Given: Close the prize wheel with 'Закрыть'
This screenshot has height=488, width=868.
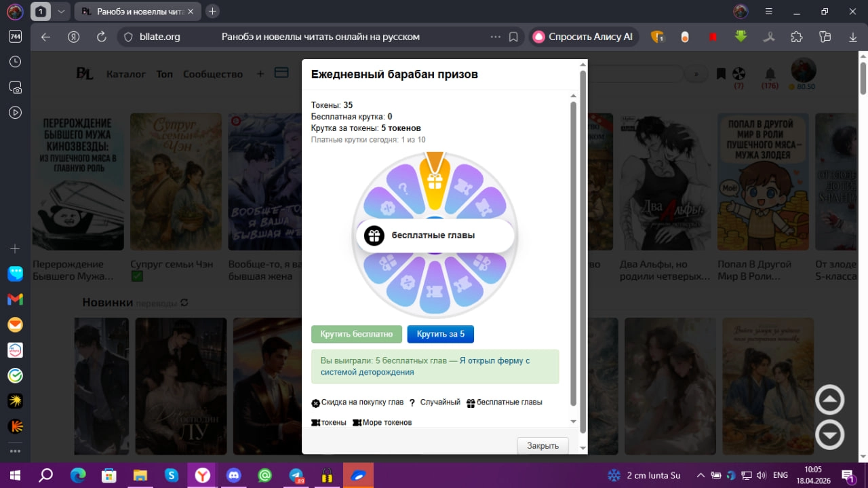Looking at the screenshot, I should click(x=542, y=445).
